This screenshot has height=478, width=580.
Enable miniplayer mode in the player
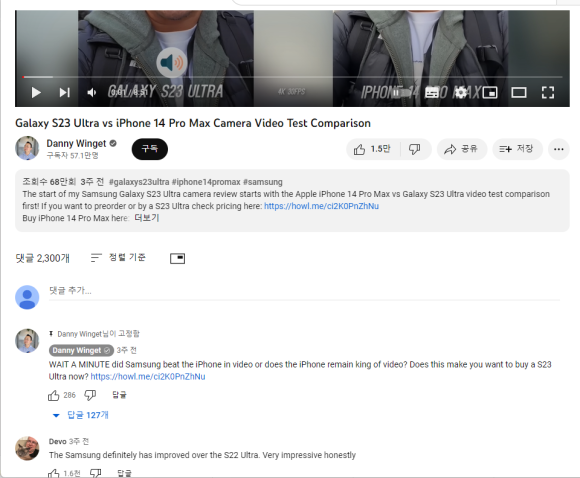(x=490, y=92)
